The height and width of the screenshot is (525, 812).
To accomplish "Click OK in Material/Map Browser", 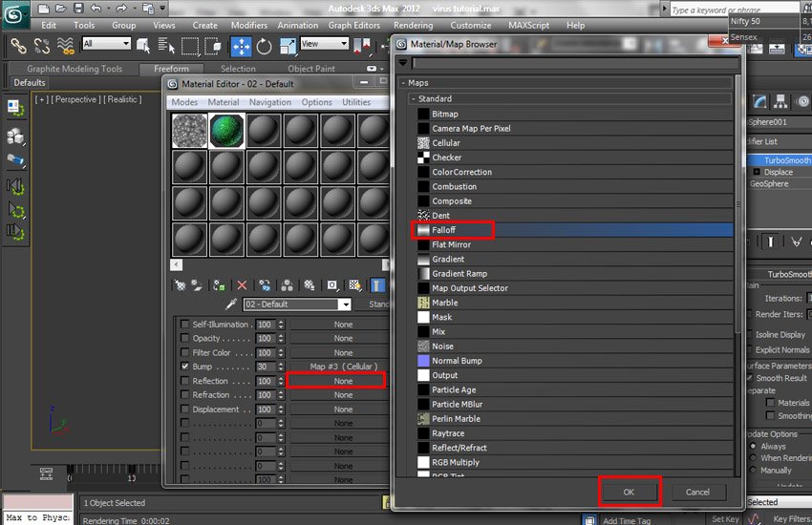I will (629, 492).
